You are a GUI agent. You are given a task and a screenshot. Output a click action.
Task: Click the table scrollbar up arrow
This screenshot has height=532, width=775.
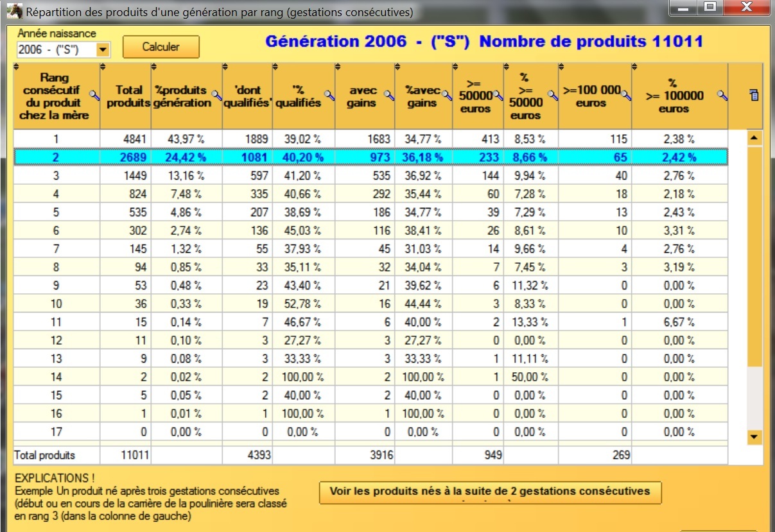coord(754,138)
